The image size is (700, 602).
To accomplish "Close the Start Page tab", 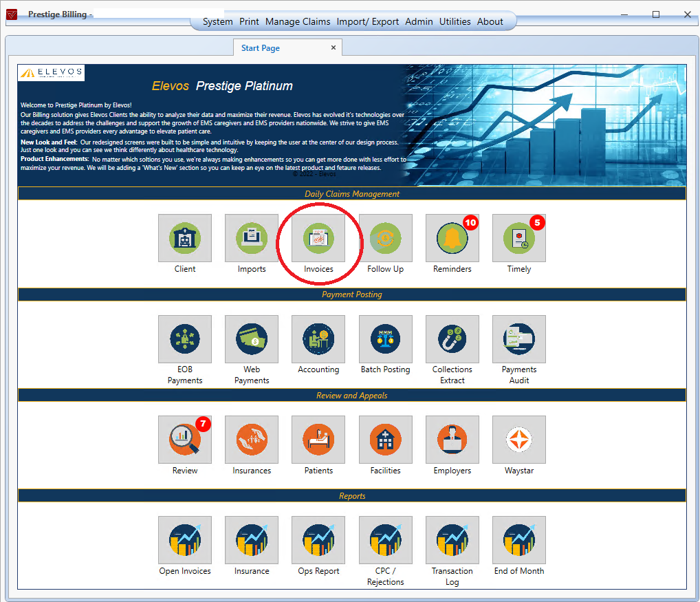I will [x=333, y=47].
